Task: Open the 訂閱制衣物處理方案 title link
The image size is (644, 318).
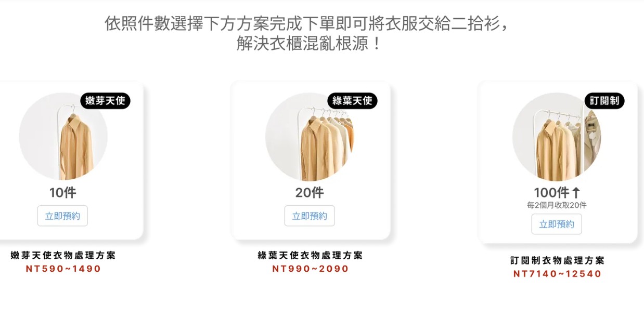Action: 557,260
